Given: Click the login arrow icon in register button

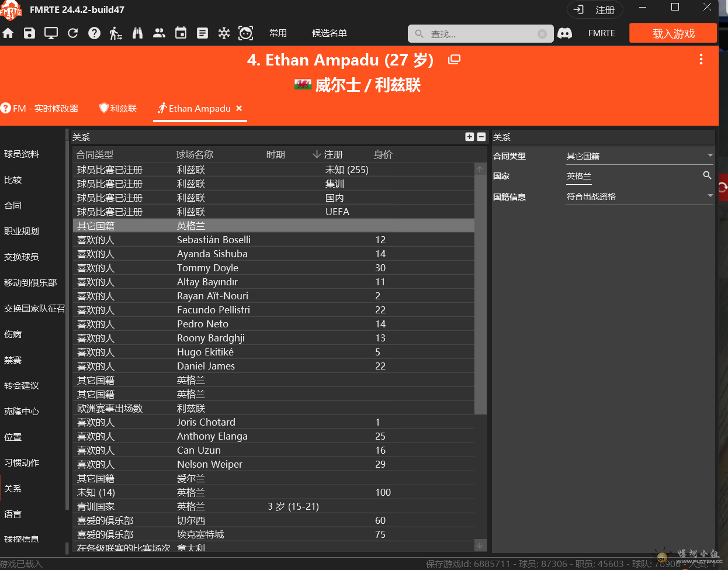Looking at the screenshot, I should click(x=579, y=9).
